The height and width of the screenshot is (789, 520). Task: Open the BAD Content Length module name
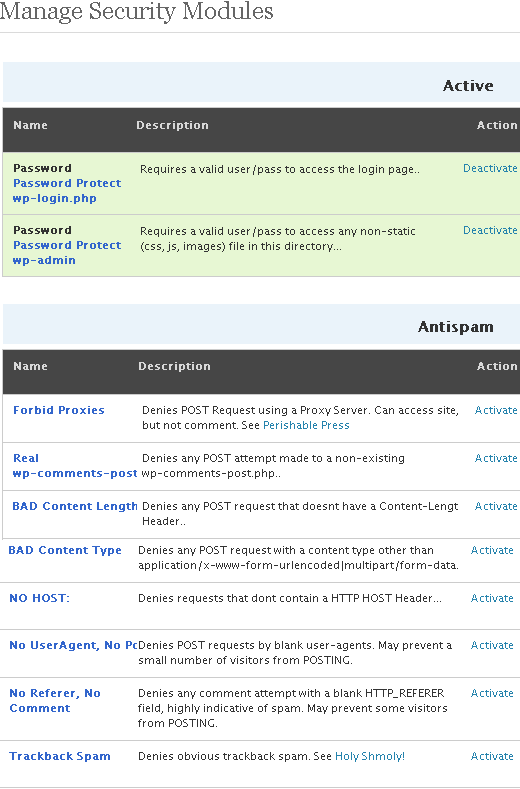click(75, 506)
